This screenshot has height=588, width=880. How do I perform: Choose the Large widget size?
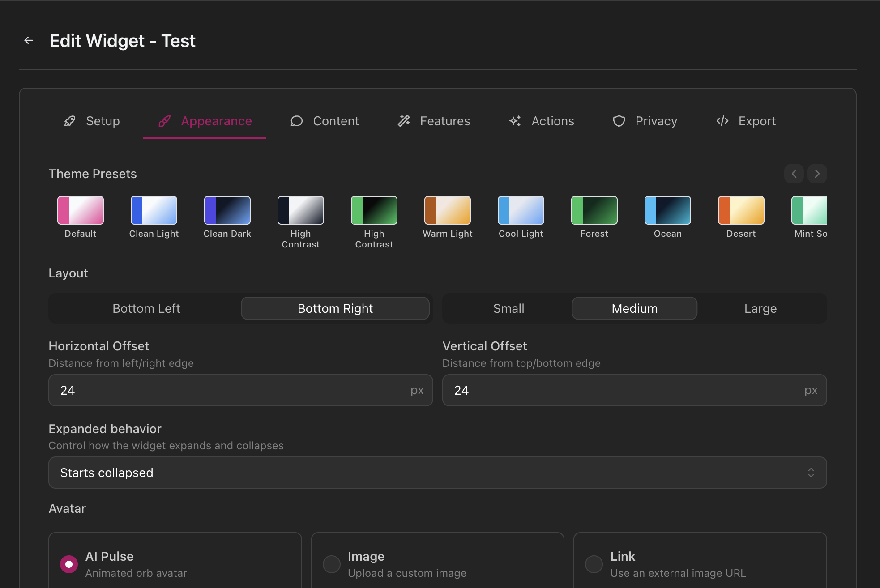760,308
